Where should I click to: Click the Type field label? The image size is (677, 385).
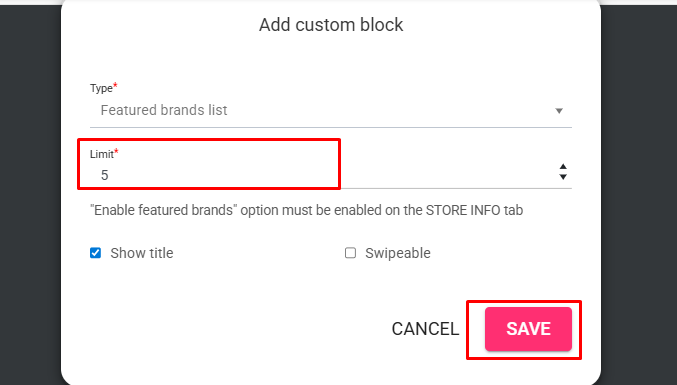click(x=101, y=88)
